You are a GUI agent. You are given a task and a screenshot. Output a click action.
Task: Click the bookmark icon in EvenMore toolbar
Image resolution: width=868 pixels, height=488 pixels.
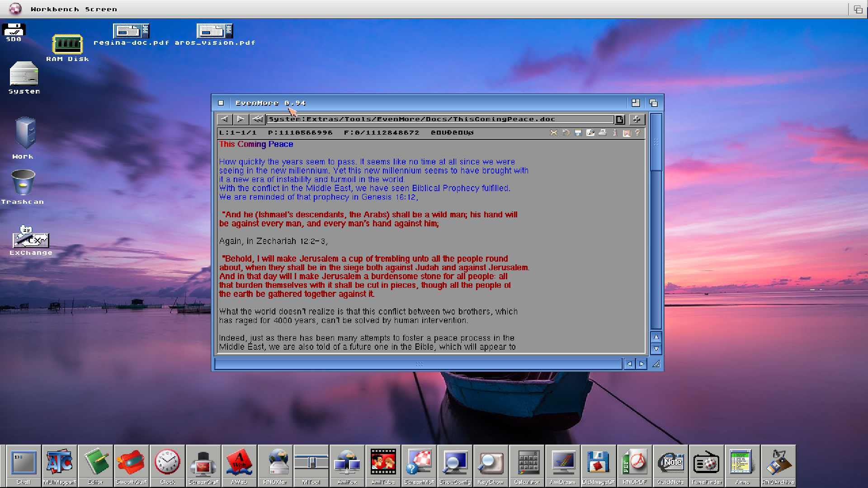pos(627,132)
